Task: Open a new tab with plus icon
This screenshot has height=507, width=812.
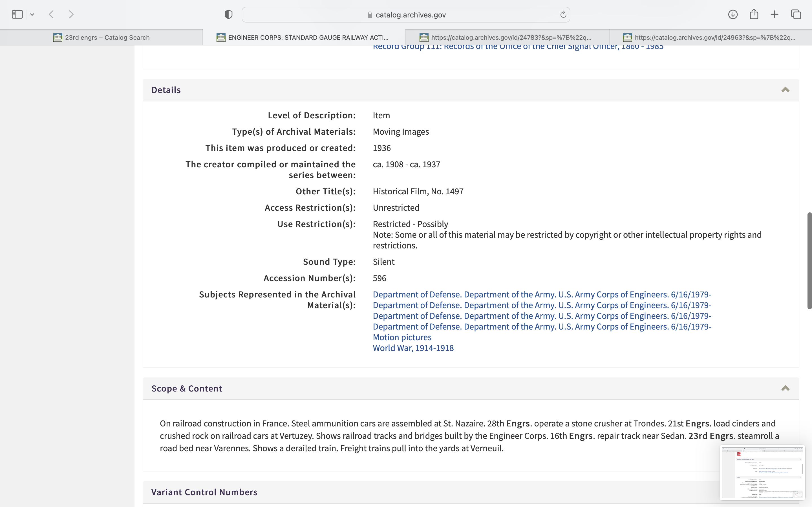Action: click(x=775, y=14)
